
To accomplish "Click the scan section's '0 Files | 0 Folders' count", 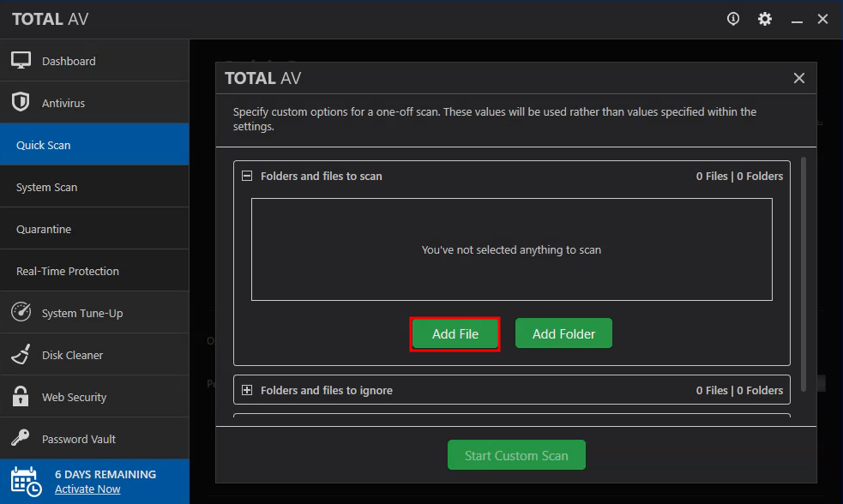I will pyautogui.click(x=739, y=177).
